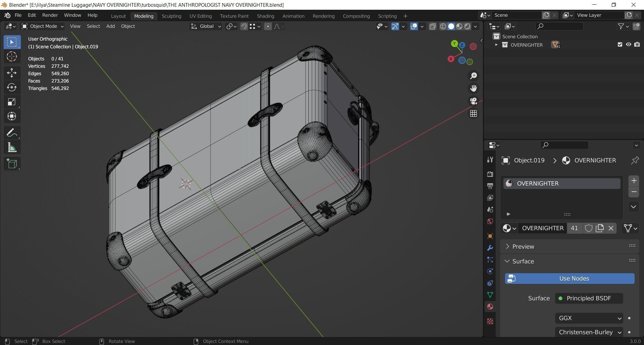Switch to the UV Editing workspace tab

tap(200, 16)
